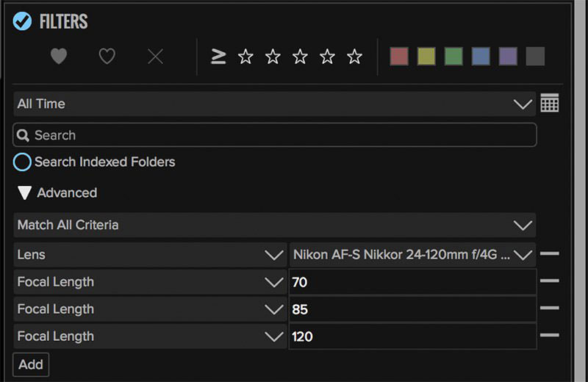Open the Match All Criteria dropdown
Screen dimensions: 588x382
point(274,225)
